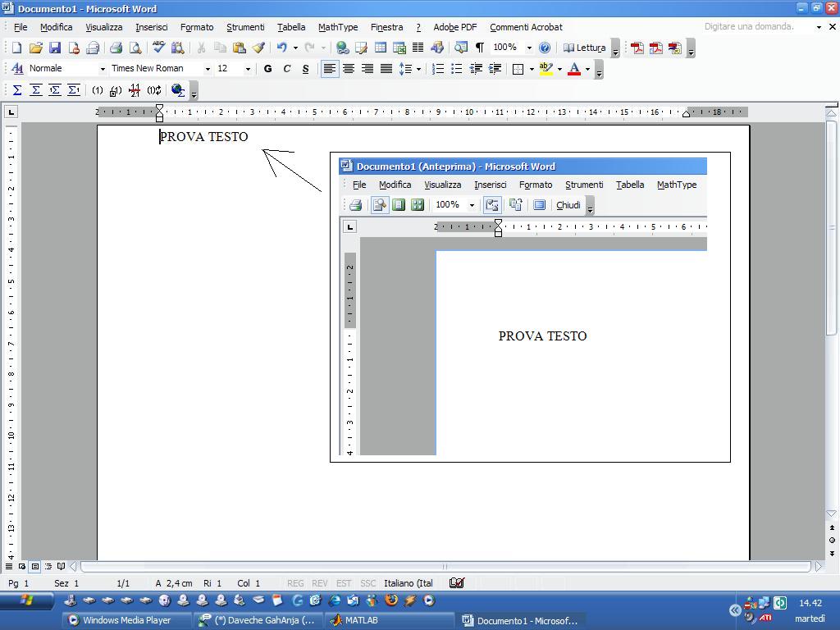Run the ABC spelling and grammar check
The height and width of the screenshot is (630, 840).
click(x=158, y=48)
